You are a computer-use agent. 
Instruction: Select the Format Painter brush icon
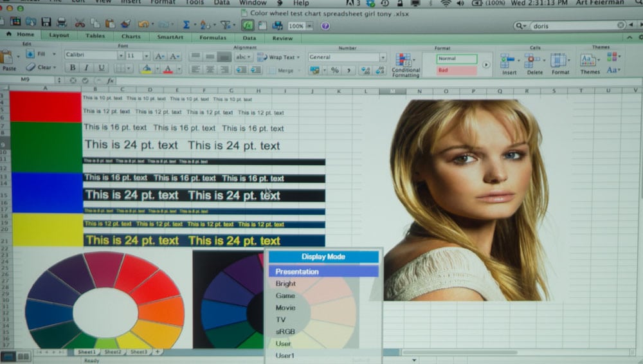coord(126,23)
